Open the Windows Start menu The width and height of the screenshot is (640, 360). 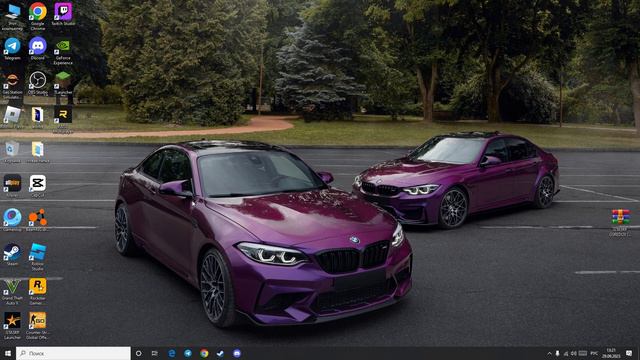coord(8,353)
